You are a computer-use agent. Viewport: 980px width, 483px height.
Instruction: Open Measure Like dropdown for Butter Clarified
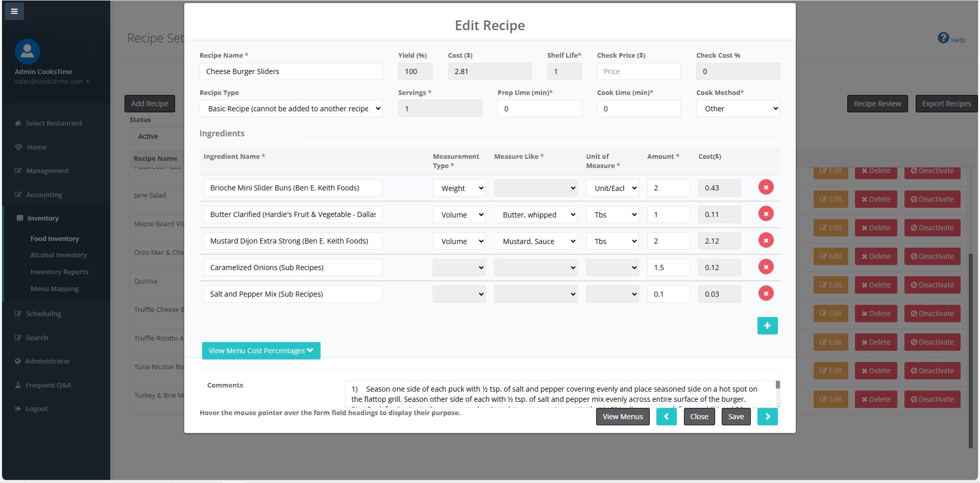coord(535,215)
